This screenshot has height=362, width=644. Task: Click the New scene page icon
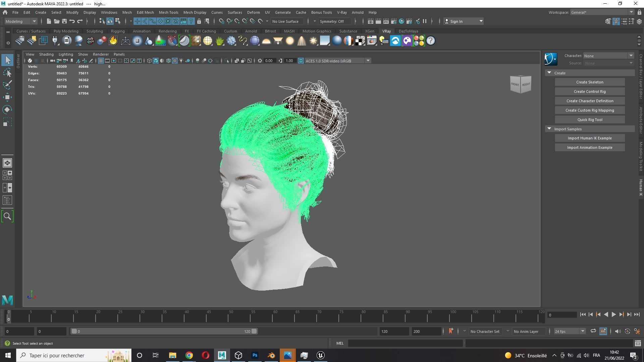(x=49, y=21)
